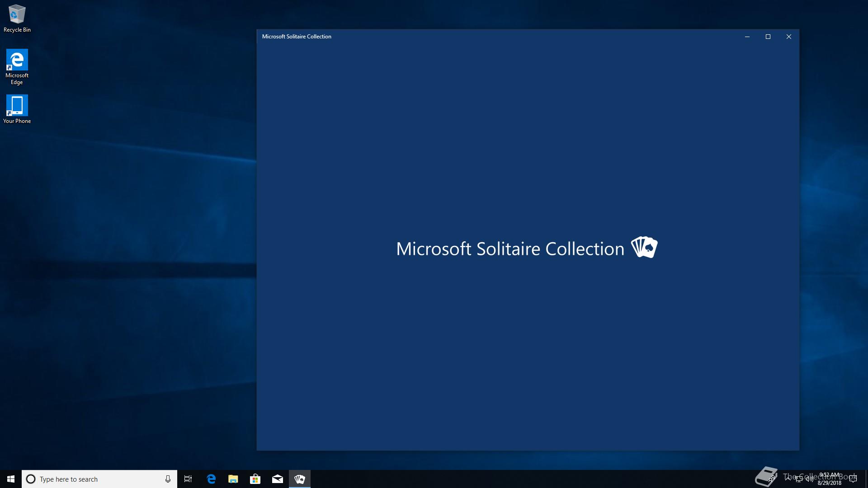Open the Action Center notifications icon
Image resolution: width=868 pixels, height=488 pixels.
click(x=853, y=479)
